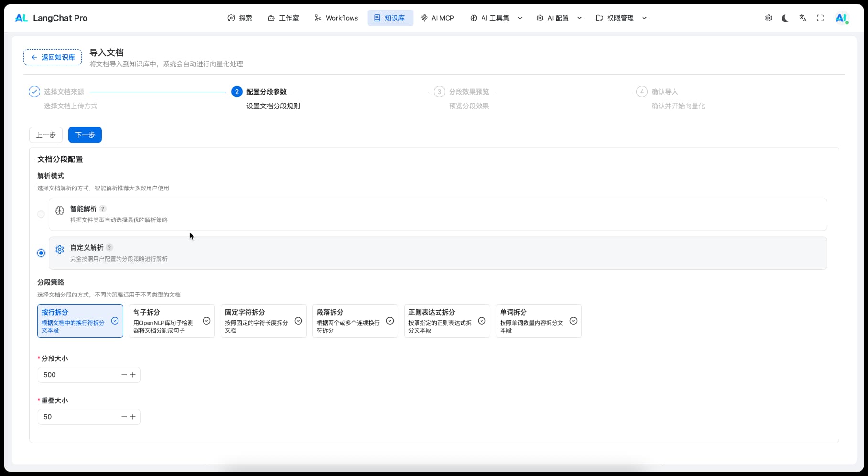Click help icon beside 智能解析

[103, 209]
